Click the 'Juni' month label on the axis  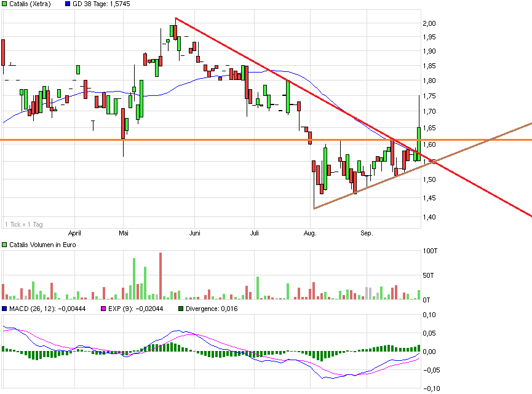tap(195, 234)
